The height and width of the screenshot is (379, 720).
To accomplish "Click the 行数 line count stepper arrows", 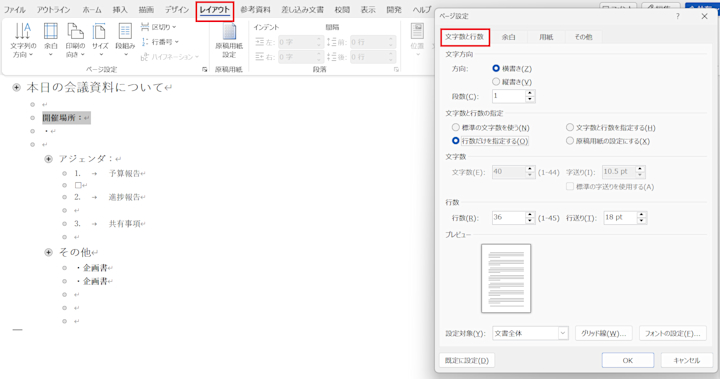I will pyautogui.click(x=530, y=218).
